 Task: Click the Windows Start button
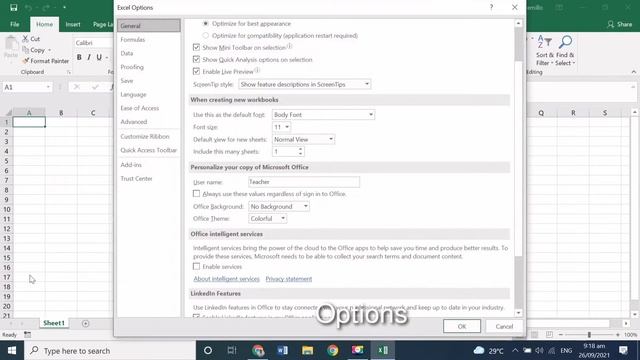(12, 350)
